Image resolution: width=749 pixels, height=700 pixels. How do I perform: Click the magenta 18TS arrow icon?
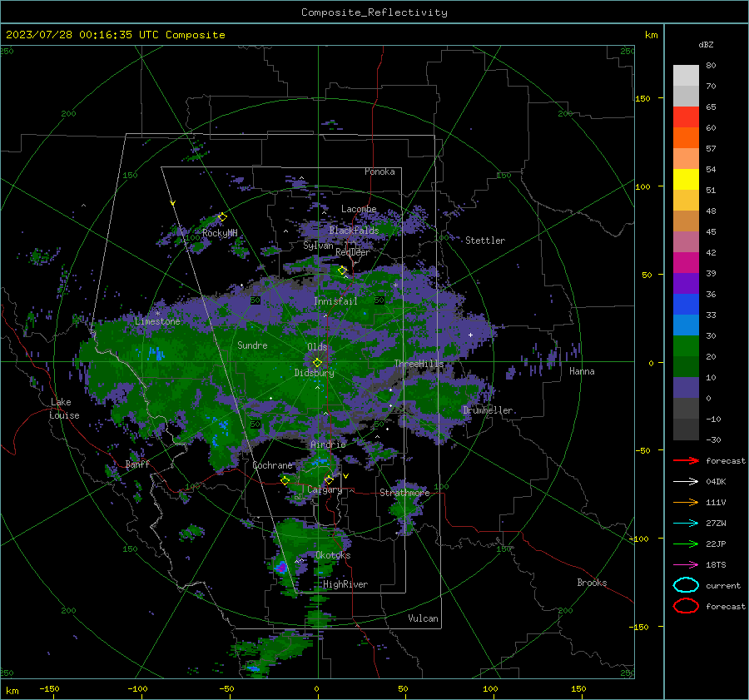686,565
